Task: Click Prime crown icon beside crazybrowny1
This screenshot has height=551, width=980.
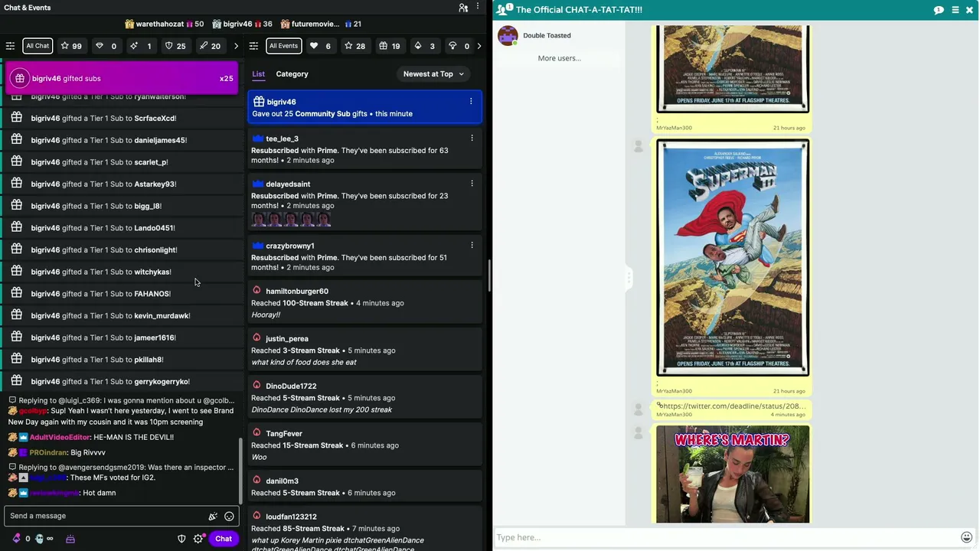Action: click(257, 246)
